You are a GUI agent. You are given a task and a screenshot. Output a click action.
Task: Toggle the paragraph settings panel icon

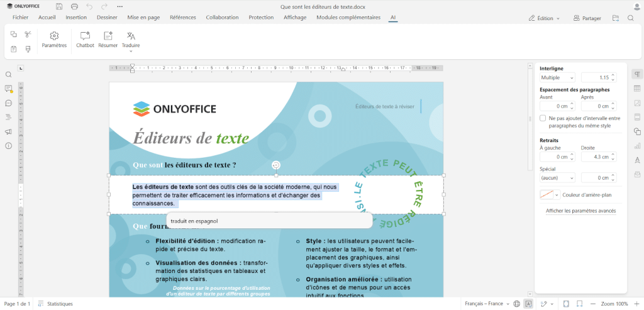pyautogui.click(x=637, y=74)
